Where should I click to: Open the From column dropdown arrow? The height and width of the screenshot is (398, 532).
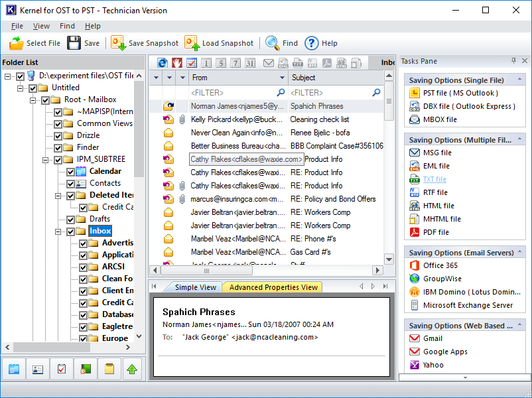pos(282,78)
